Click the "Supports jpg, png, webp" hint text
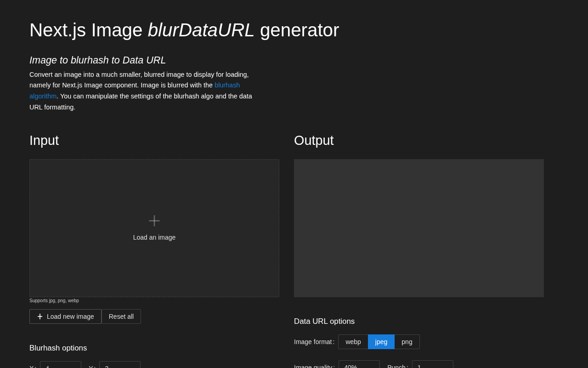 click(x=54, y=301)
